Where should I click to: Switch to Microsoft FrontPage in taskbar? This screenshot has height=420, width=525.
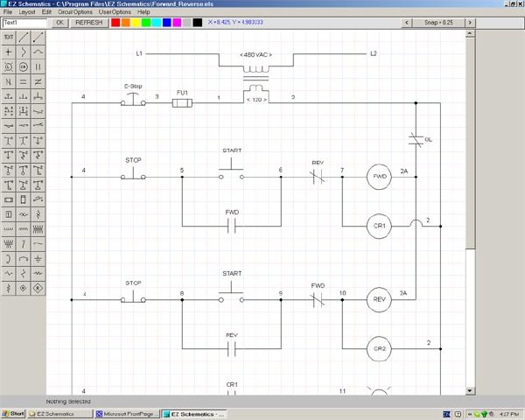coord(127,414)
